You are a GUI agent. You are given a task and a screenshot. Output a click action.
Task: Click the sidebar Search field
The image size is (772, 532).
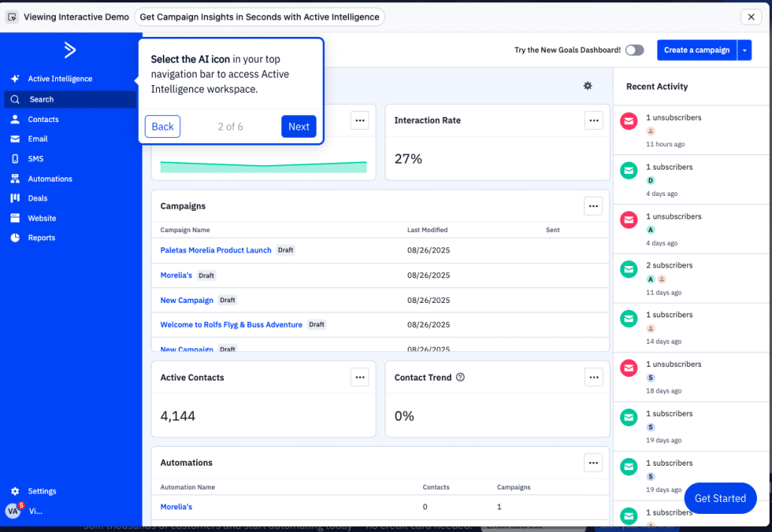tap(69, 99)
